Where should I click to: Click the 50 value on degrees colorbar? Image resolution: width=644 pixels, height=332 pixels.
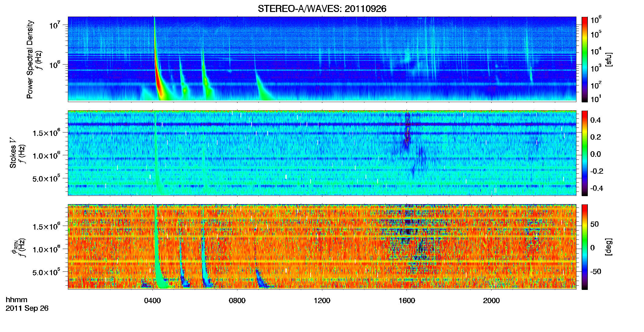595,224
